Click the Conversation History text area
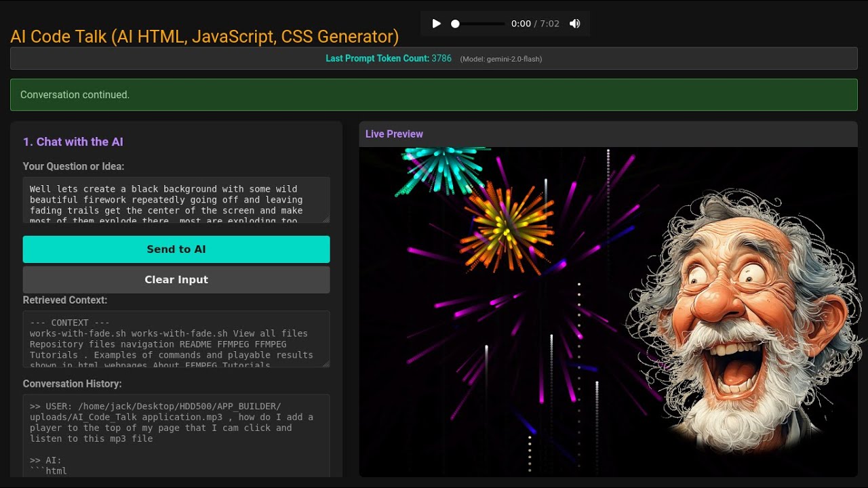The image size is (868, 488). tap(176, 436)
